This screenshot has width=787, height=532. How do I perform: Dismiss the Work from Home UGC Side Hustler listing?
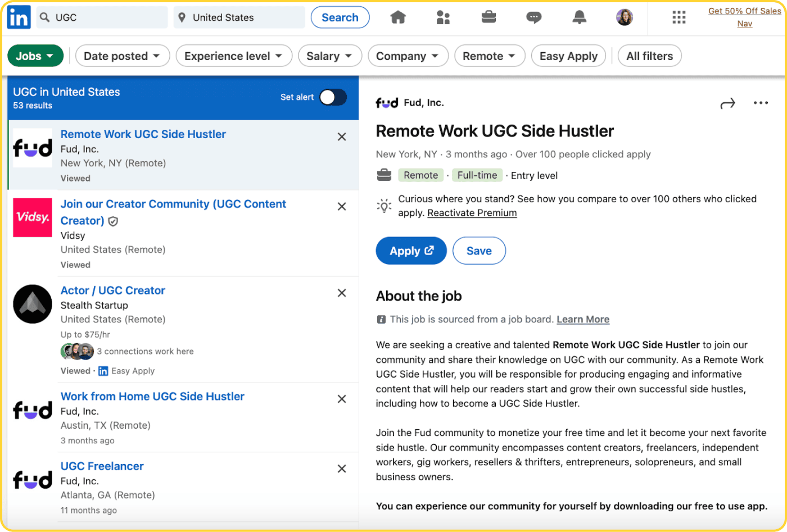(342, 399)
